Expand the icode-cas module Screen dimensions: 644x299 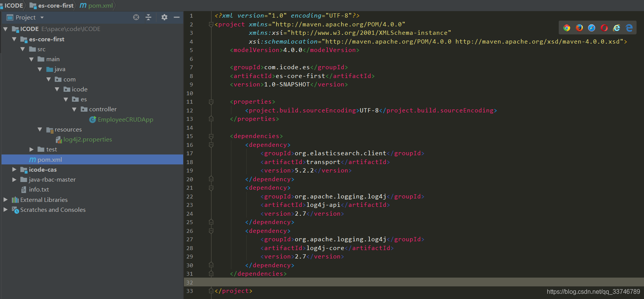14,169
